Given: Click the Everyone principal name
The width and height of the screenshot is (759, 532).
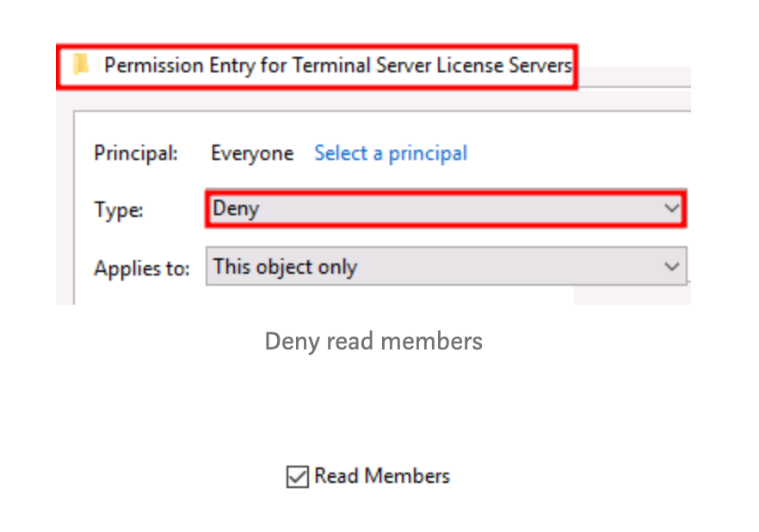Looking at the screenshot, I should tap(252, 153).
